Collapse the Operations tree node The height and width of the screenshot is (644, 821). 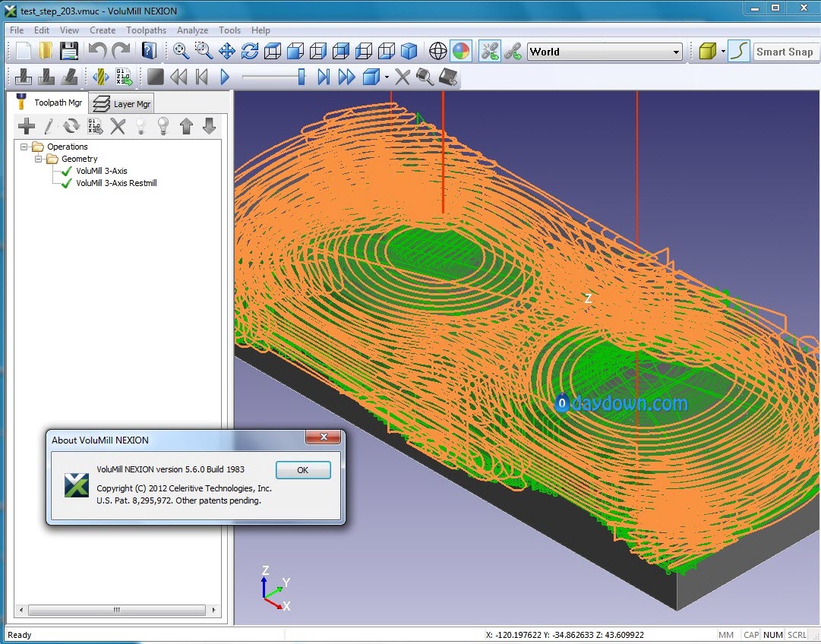point(24,147)
